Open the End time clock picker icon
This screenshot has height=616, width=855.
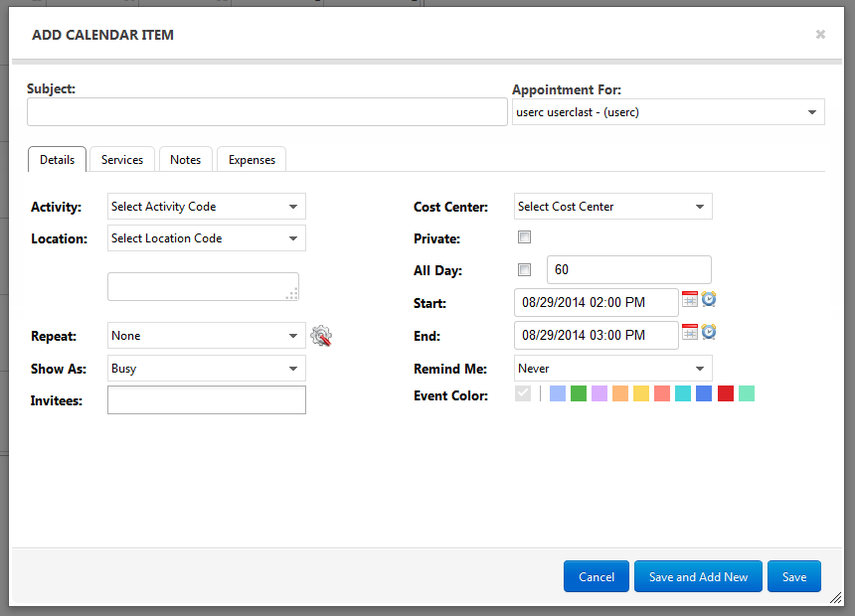(708, 332)
